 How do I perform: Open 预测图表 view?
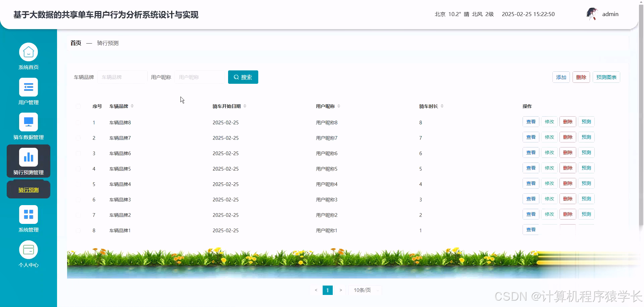pyautogui.click(x=606, y=77)
